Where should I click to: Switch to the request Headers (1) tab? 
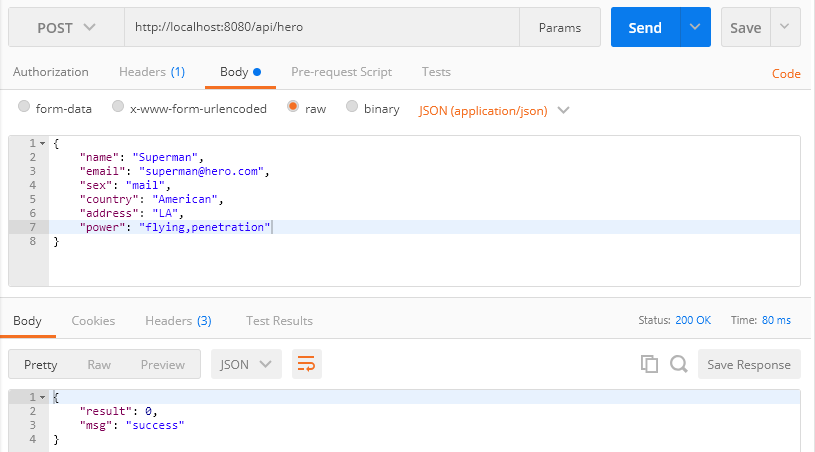coord(152,72)
